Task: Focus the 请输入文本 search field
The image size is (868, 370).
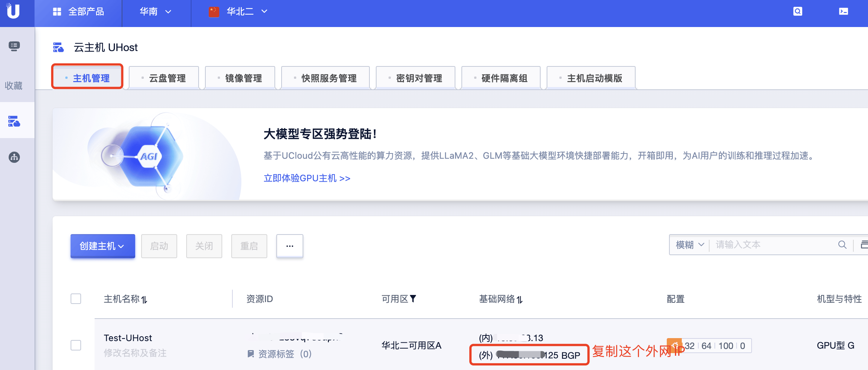Action: (775, 245)
